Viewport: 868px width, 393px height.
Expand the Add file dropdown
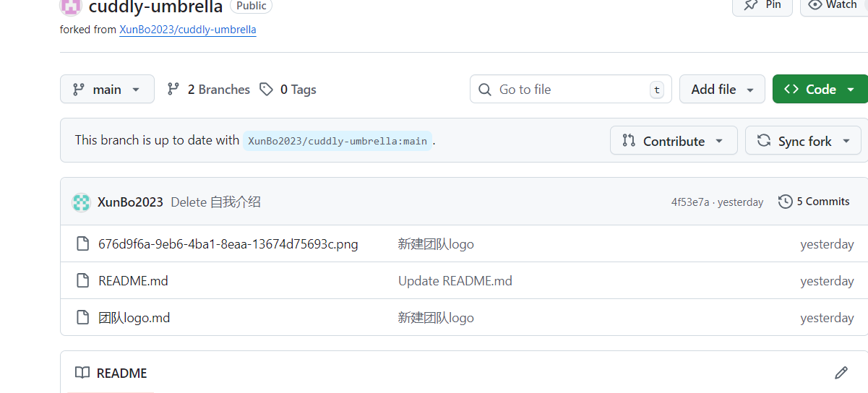coord(722,89)
